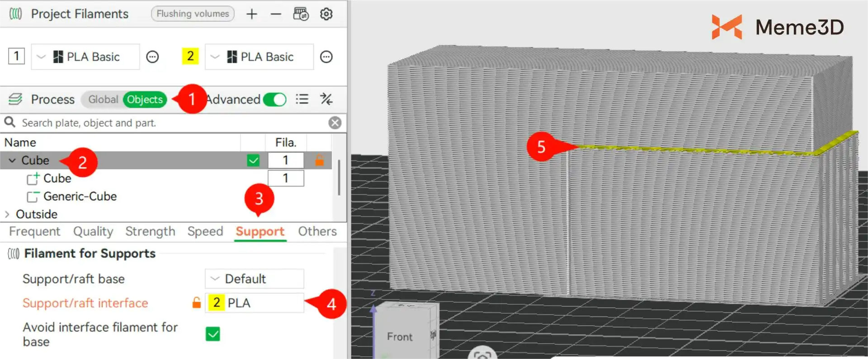
Task: Collapse the Cube object tree
Action: 12,161
